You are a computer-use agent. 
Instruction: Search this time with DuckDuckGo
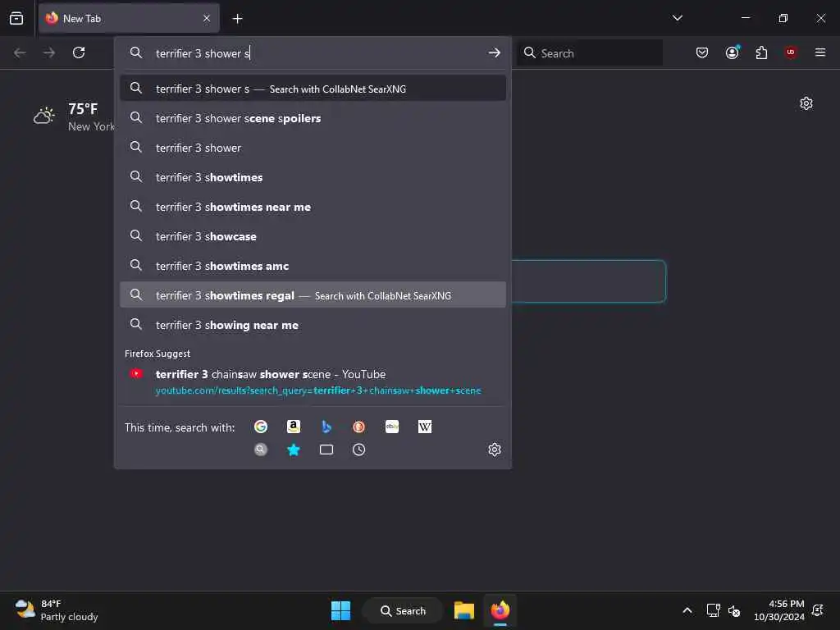coord(359,427)
